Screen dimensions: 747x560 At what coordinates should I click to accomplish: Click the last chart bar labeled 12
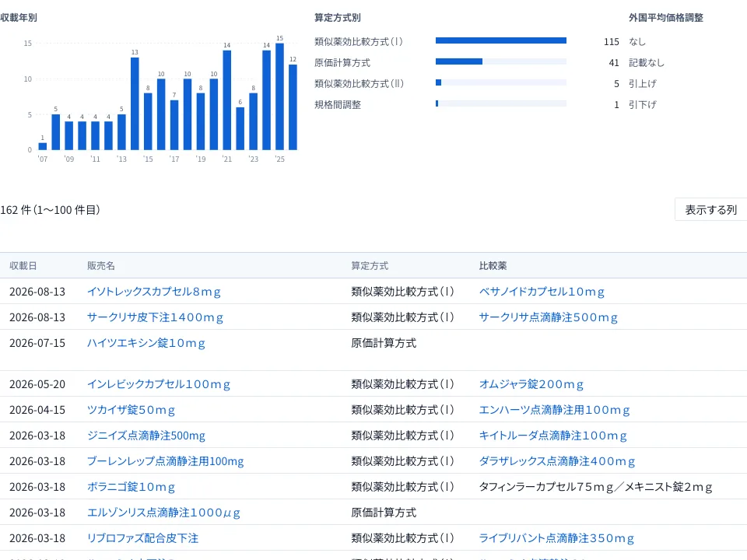point(293,107)
